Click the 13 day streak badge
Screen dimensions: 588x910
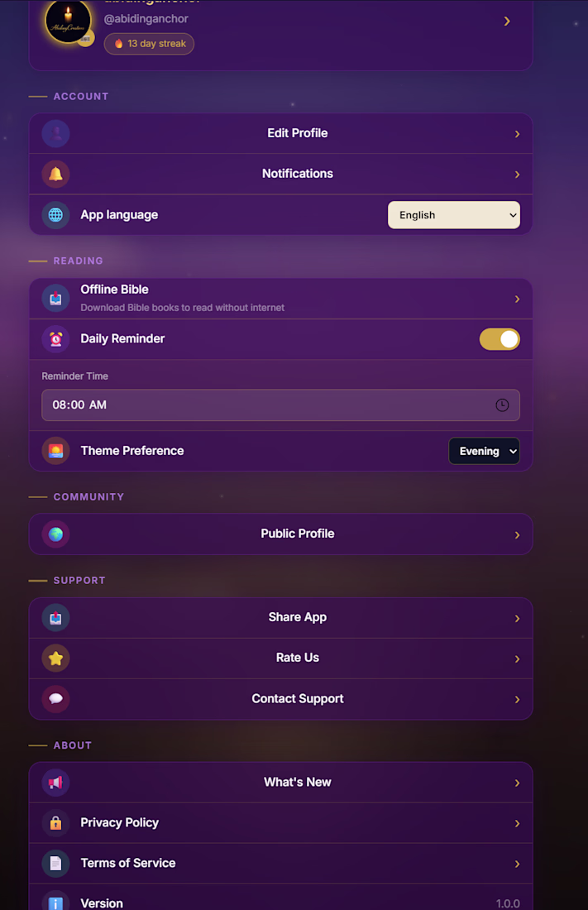(x=149, y=44)
